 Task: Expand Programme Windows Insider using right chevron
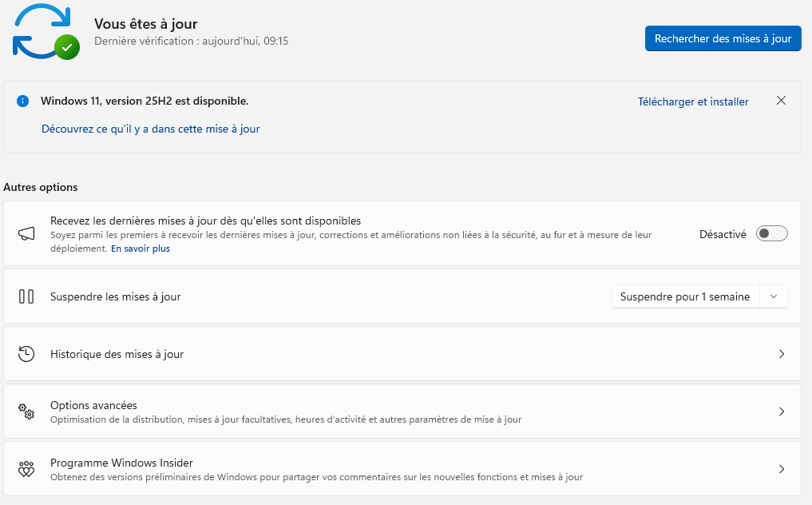(x=781, y=469)
